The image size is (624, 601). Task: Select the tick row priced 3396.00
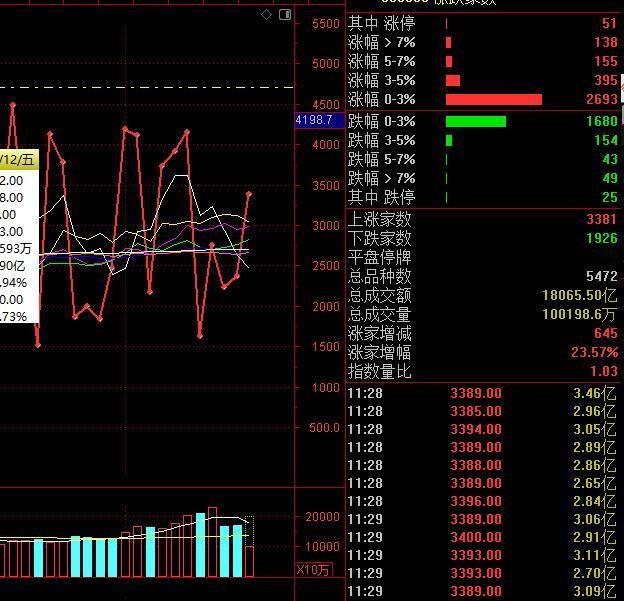pos(482,501)
